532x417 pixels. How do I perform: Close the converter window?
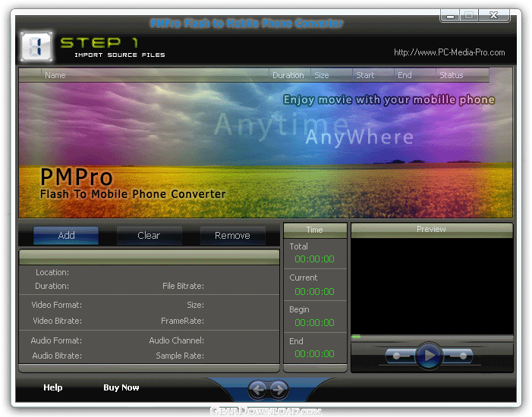point(493,15)
